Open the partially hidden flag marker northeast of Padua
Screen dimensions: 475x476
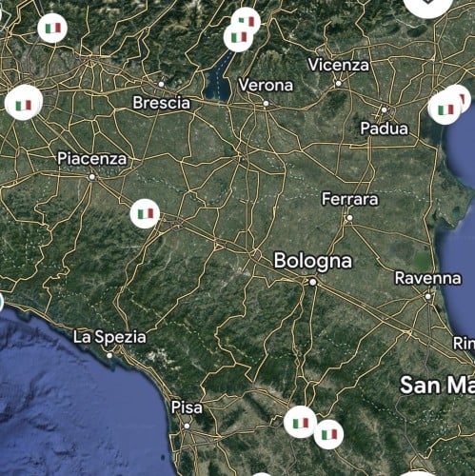pyautogui.click(x=461, y=98)
